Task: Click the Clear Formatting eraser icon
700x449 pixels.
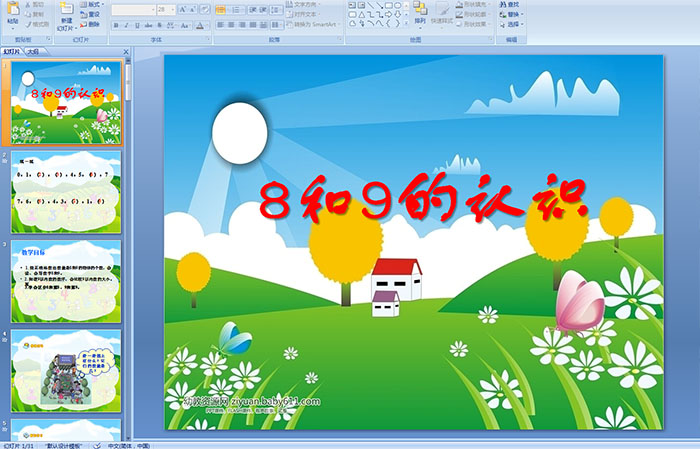Action: (x=205, y=9)
